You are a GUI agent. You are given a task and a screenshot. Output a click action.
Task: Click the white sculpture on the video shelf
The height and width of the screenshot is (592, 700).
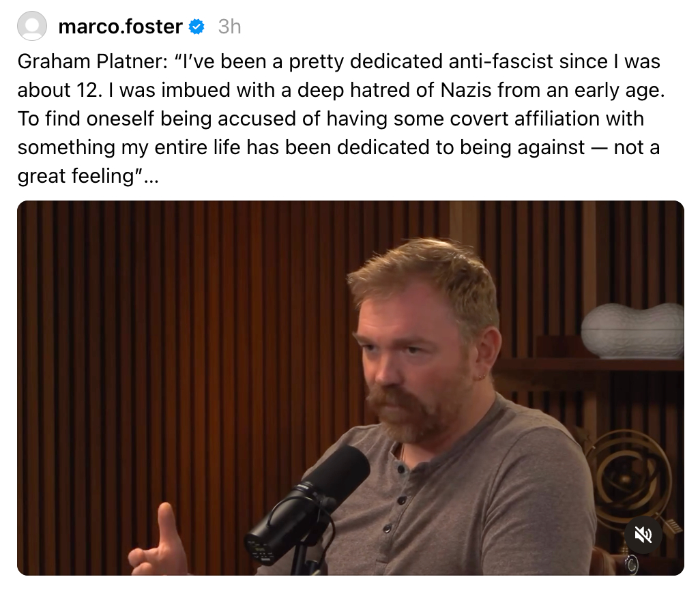click(x=632, y=330)
